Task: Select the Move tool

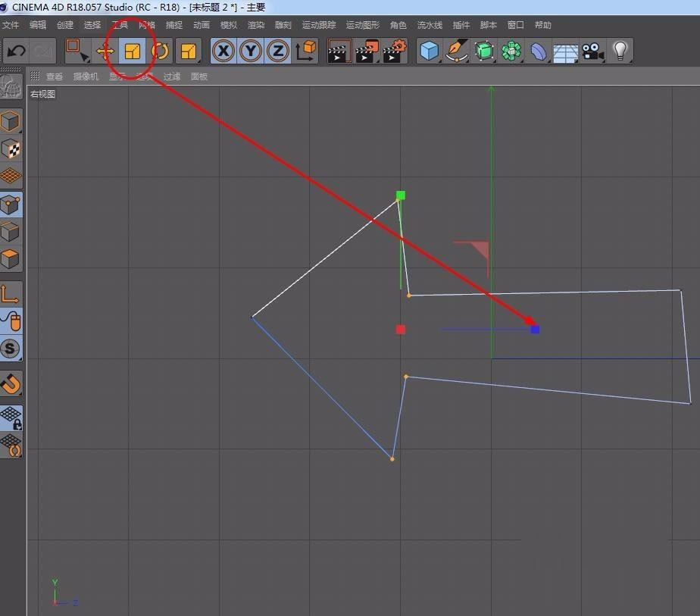Action: [x=105, y=51]
